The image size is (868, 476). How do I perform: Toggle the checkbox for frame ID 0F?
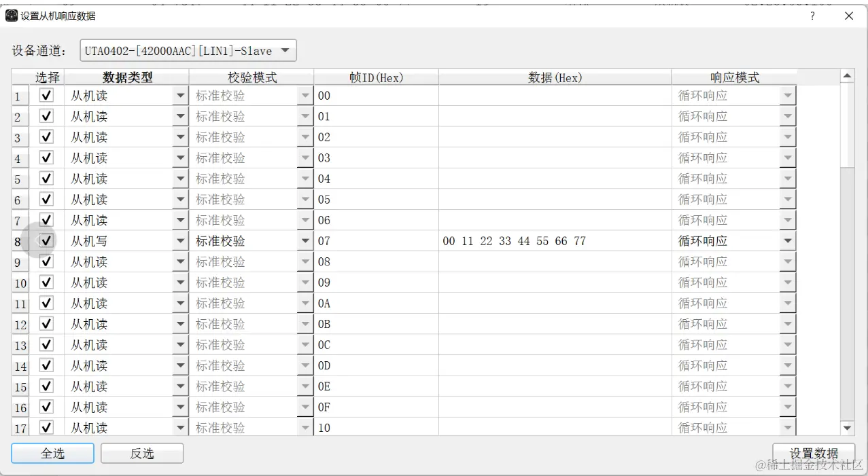(x=47, y=407)
